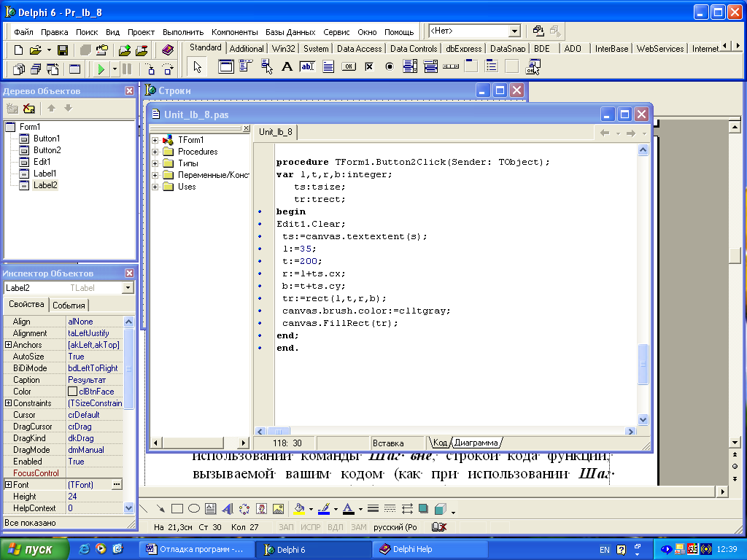Select the MainMenu component in palette

pyautogui.click(x=246, y=66)
